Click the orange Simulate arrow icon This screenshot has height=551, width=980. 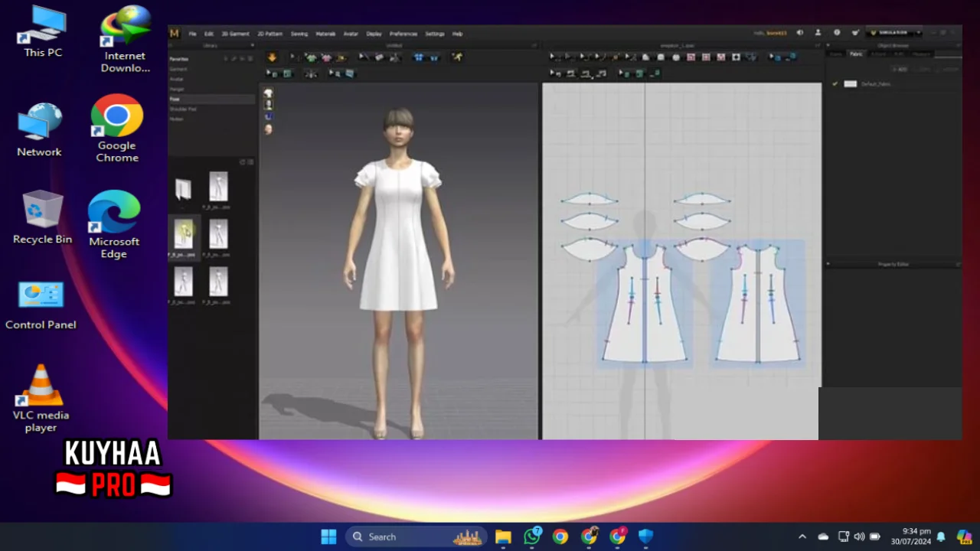272,57
